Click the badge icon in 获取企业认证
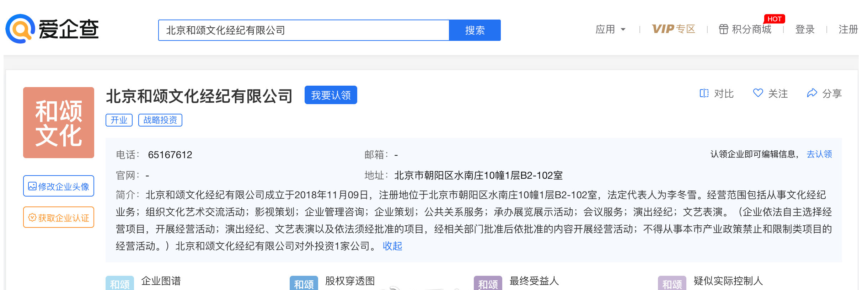The image size is (868, 290). [32, 217]
